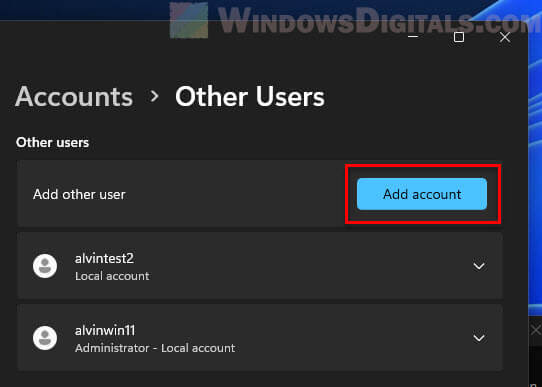The image size is (542, 387).
Task: Click the Add account button
Action: pyautogui.click(x=422, y=194)
